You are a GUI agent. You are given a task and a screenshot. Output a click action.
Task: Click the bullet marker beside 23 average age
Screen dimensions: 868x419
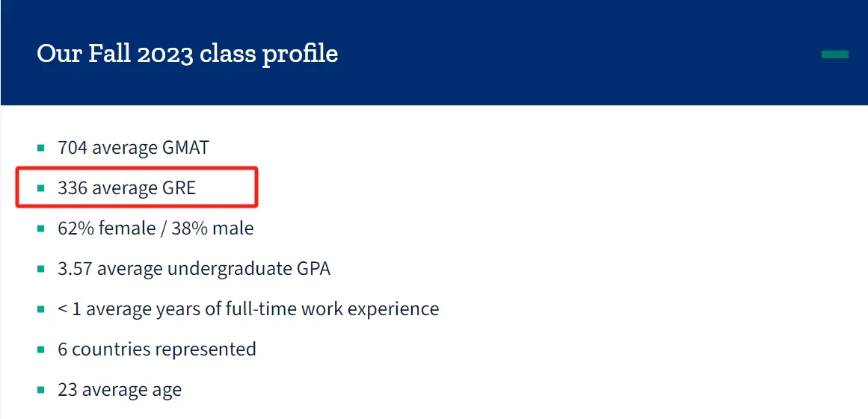pos(41,390)
